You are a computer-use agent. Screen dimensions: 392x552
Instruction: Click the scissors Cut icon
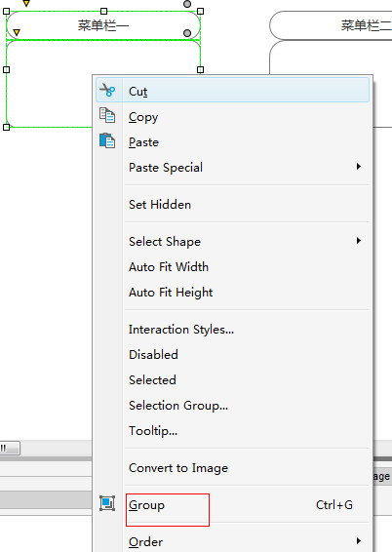[x=107, y=90]
